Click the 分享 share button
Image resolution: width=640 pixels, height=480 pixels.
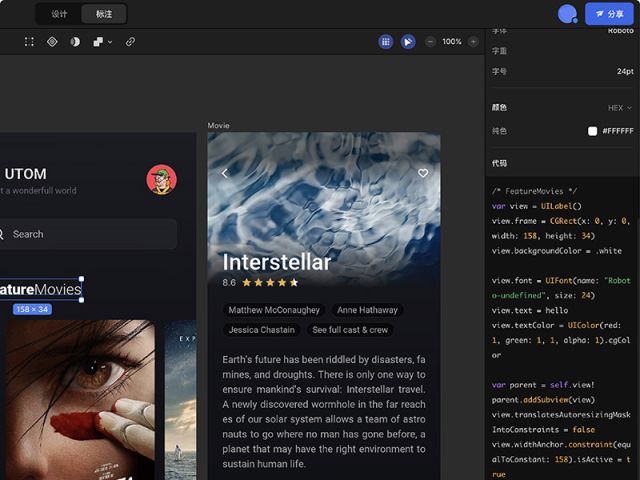pyautogui.click(x=609, y=14)
